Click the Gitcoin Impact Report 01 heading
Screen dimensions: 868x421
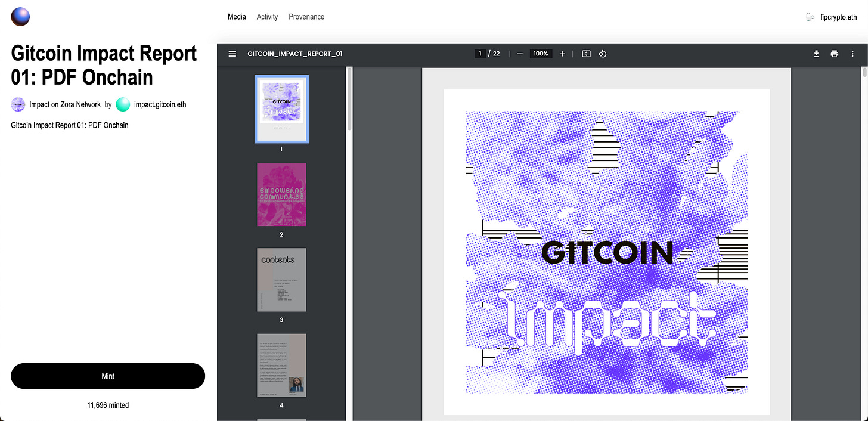tap(104, 65)
